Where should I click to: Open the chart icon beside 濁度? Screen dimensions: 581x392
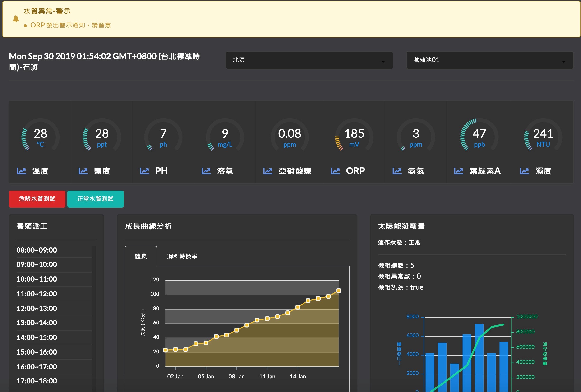click(524, 171)
